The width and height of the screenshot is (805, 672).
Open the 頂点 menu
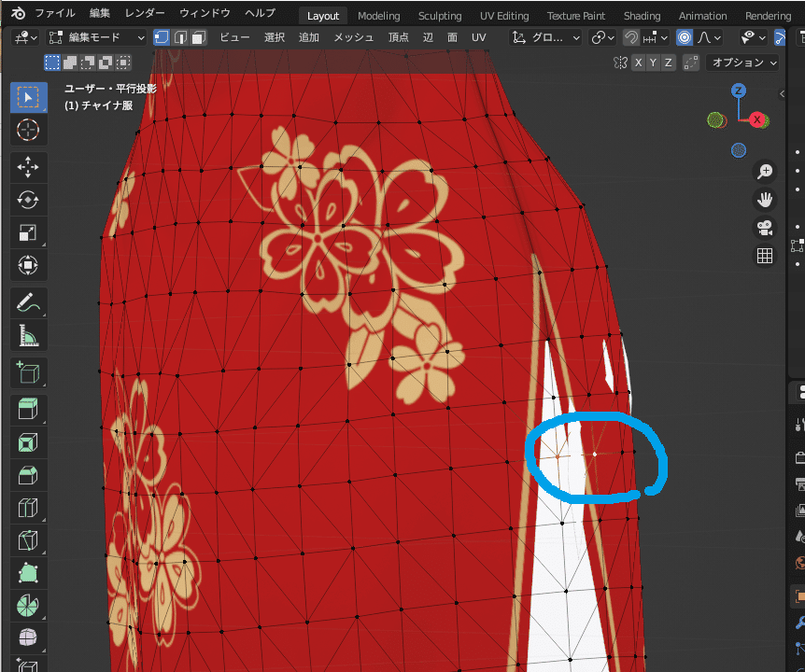[x=399, y=37]
